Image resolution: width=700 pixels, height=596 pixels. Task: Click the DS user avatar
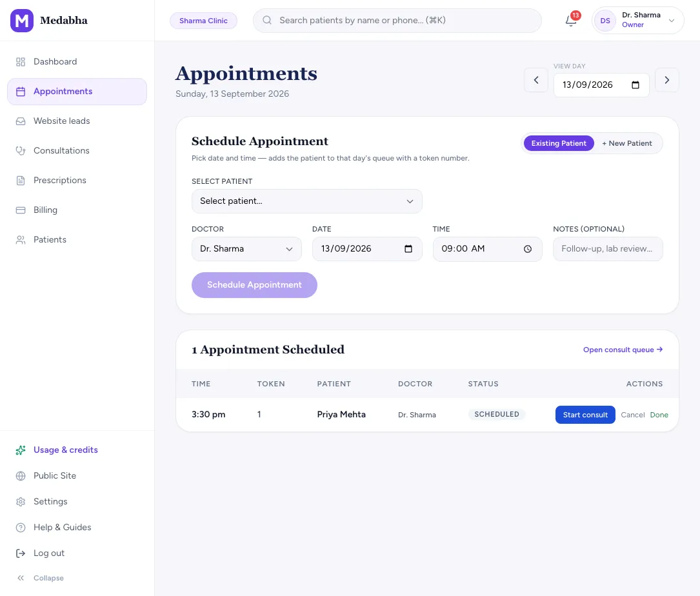click(x=605, y=21)
